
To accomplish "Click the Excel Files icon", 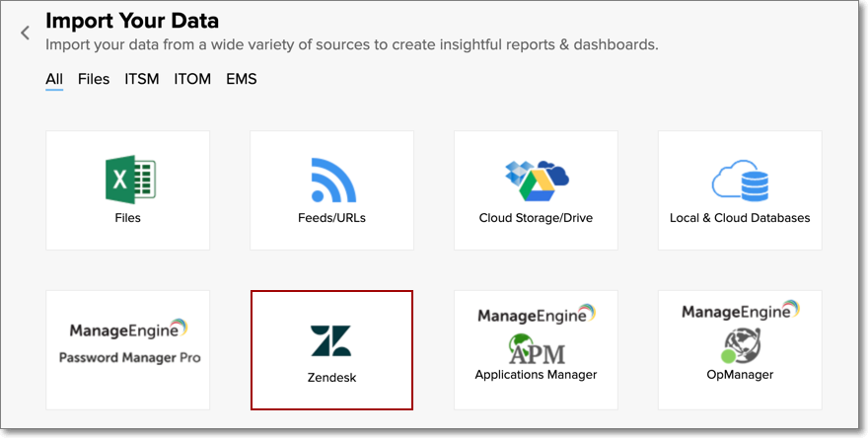I will [130, 180].
